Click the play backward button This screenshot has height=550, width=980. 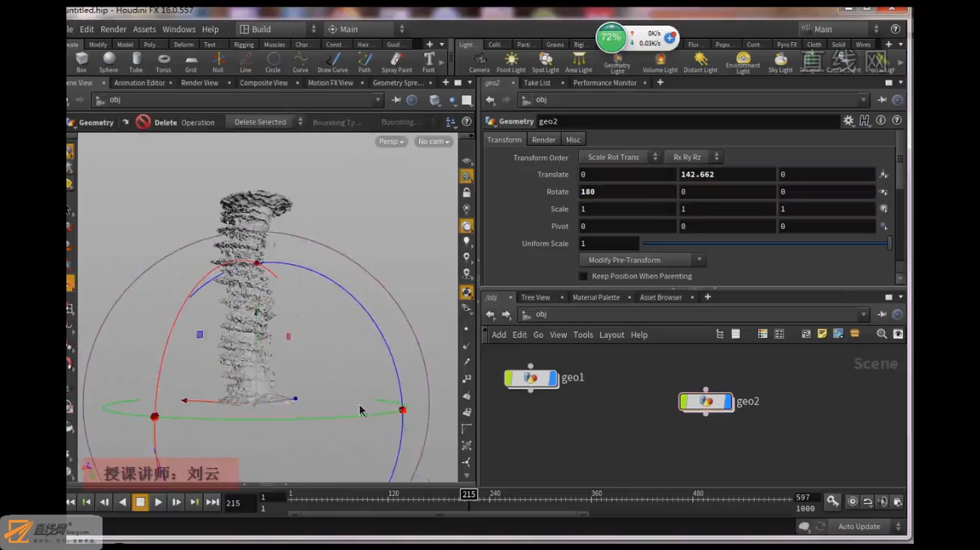(x=122, y=503)
